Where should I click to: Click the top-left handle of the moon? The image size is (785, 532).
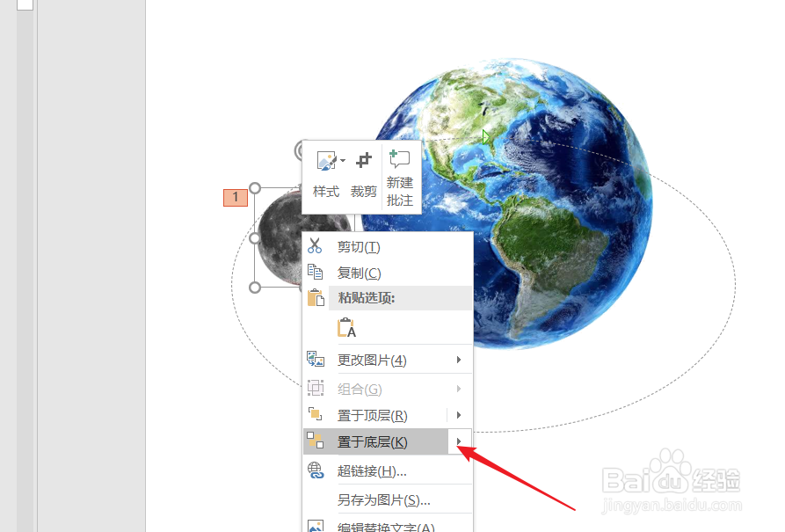pyautogui.click(x=255, y=188)
